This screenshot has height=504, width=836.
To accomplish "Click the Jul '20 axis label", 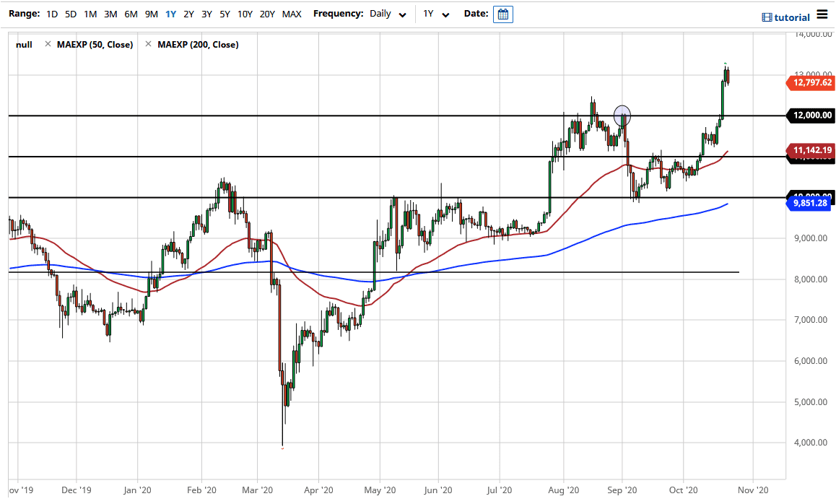I will [500, 490].
